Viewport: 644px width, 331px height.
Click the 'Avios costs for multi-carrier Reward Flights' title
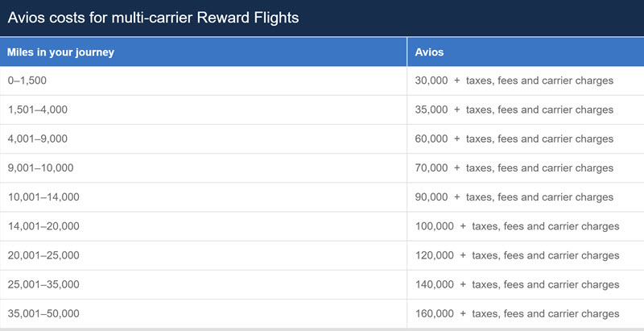click(x=153, y=18)
